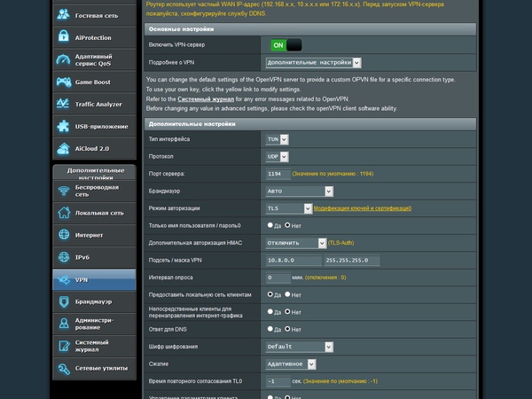Open the VPN details dropdown
532x399 pixels.
pyautogui.click(x=313, y=62)
